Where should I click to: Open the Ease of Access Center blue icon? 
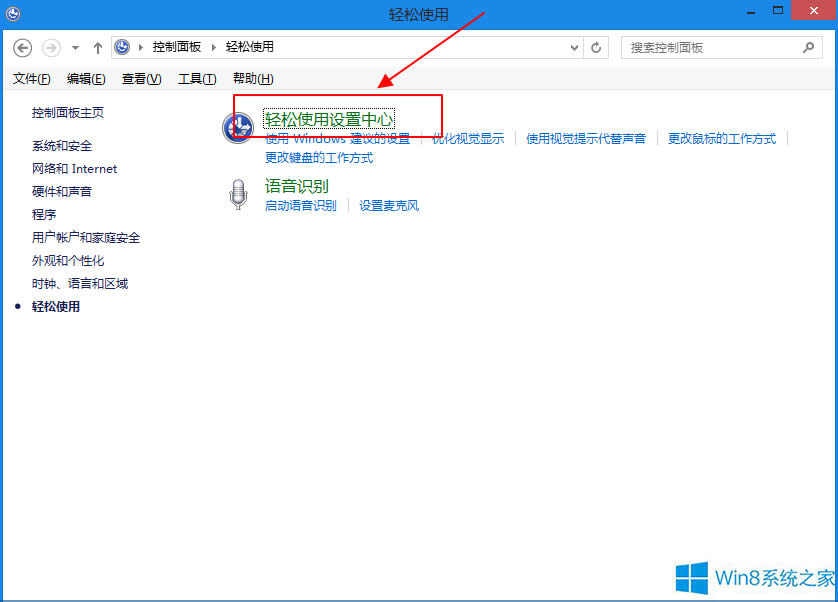click(x=238, y=128)
